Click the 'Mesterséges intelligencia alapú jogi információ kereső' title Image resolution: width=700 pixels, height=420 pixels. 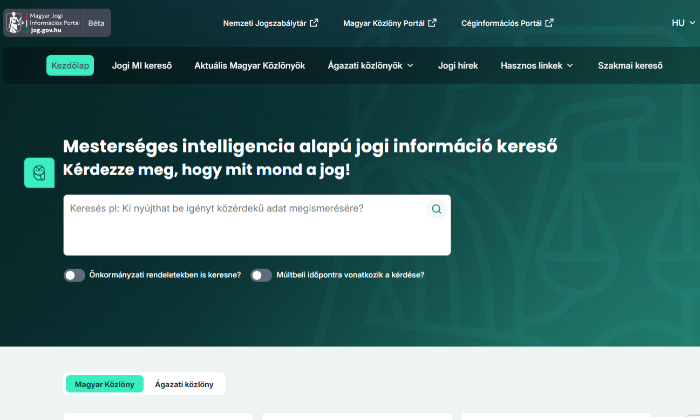pos(310,146)
